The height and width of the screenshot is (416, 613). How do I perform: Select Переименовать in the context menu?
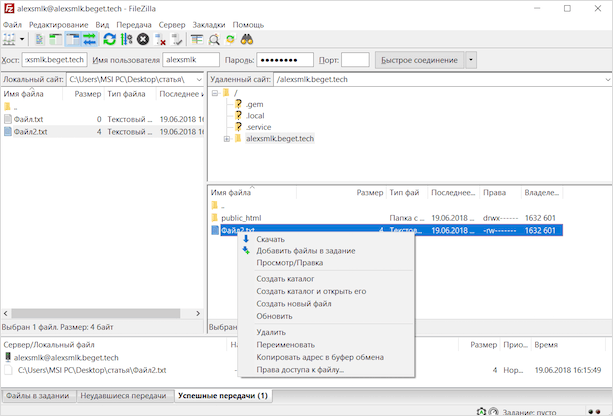click(x=284, y=344)
